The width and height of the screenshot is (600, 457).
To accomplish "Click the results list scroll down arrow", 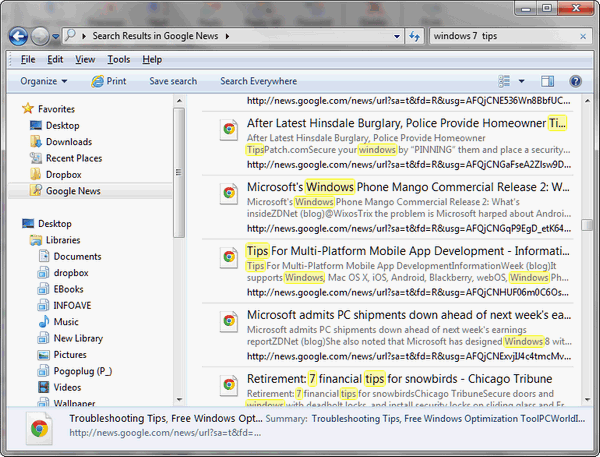I will (587, 400).
